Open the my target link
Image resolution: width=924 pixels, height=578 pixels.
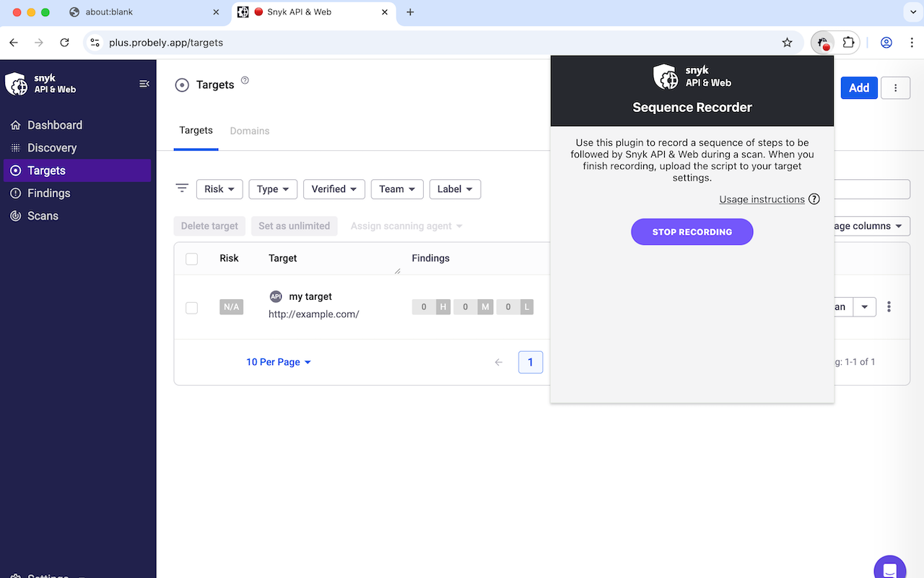(x=310, y=296)
